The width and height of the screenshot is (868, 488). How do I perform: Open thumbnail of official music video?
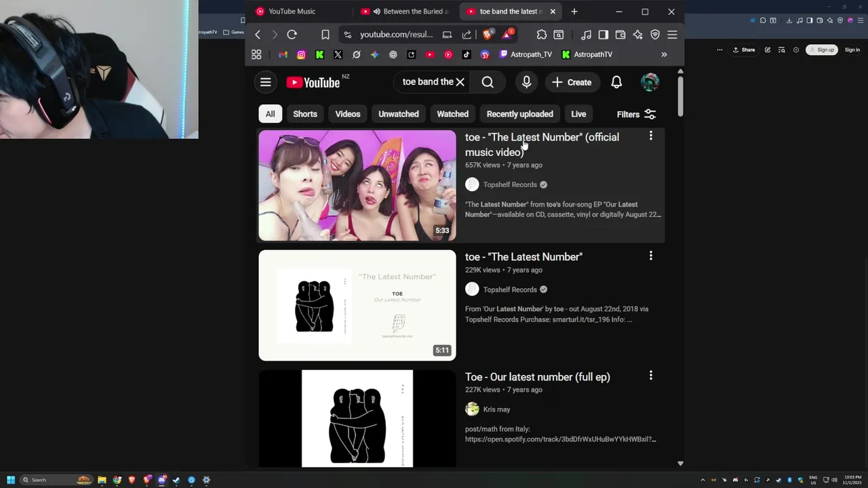(357, 186)
